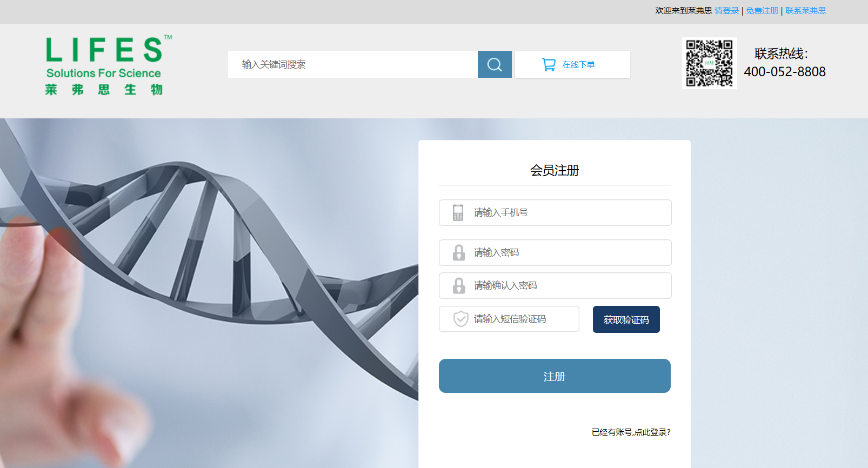Click 已经有账号,点此登录? link

[x=631, y=432]
